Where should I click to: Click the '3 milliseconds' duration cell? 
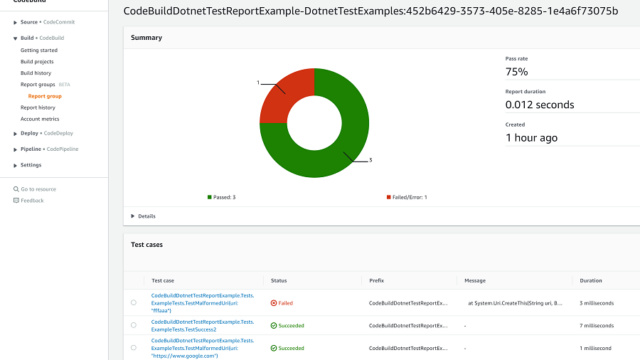[x=596, y=303]
